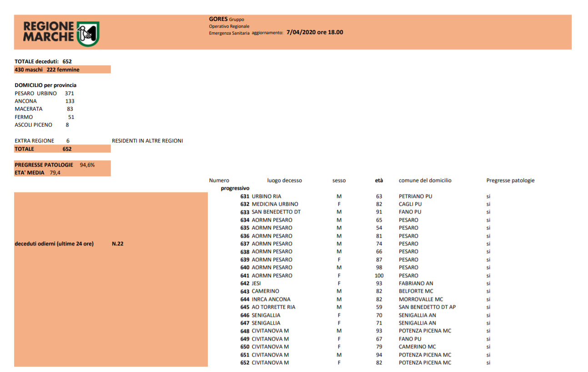The width and height of the screenshot is (588, 372).
Task: Click the MACERATA 83 row
Action: [x=44, y=109]
